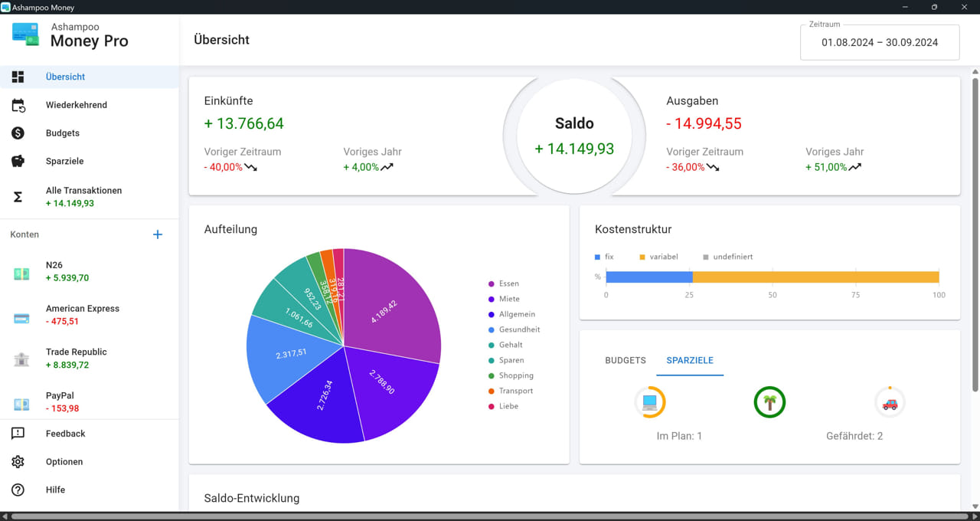Add a new account with the plus button
Image resolution: width=980 pixels, height=521 pixels.
[x=158, y=234]
